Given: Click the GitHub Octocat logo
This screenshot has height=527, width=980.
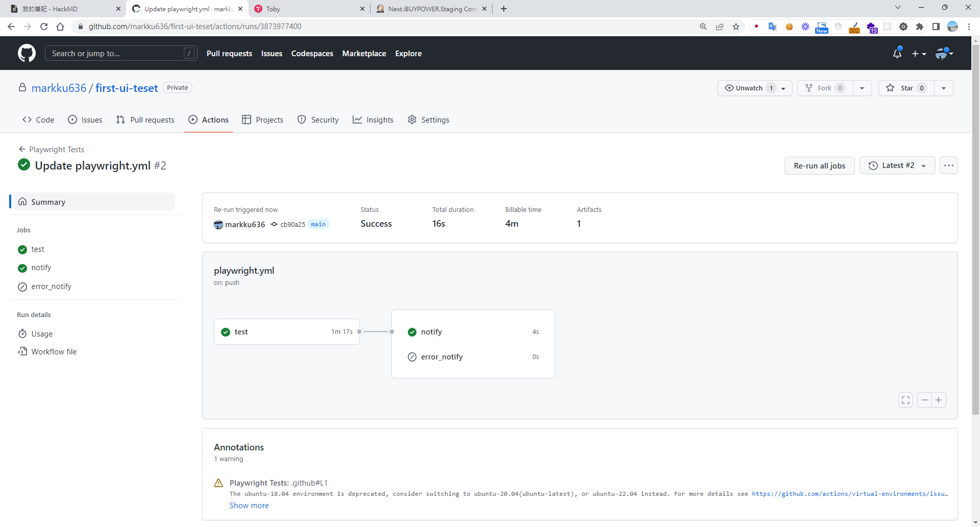Looking at the screenshot, I should pyautogui.click(x=27, y=53).
